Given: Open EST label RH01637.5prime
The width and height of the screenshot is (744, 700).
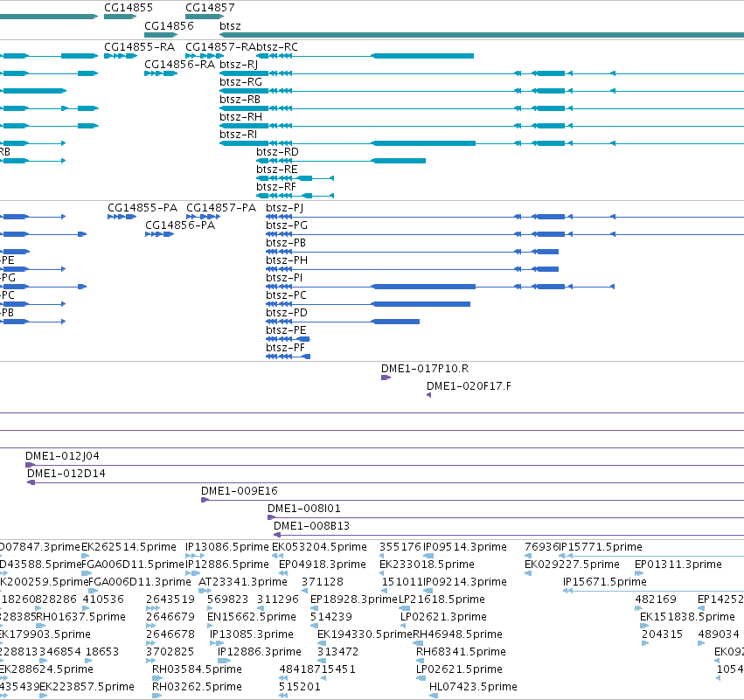Looking at the screenshot, I should [80, 618].
